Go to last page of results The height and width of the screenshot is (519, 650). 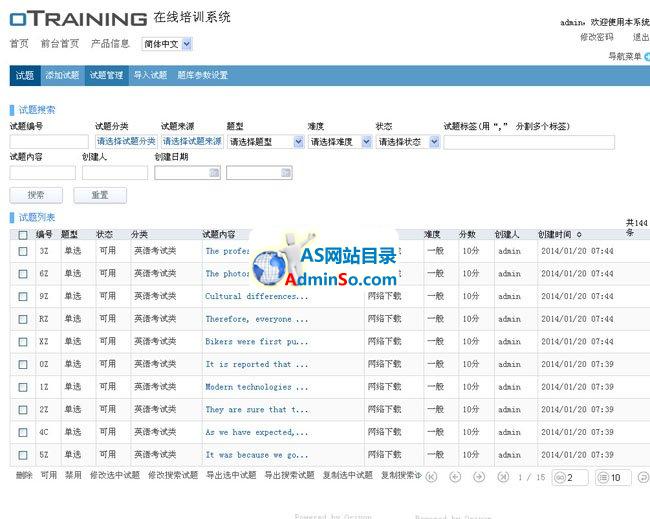503,477
